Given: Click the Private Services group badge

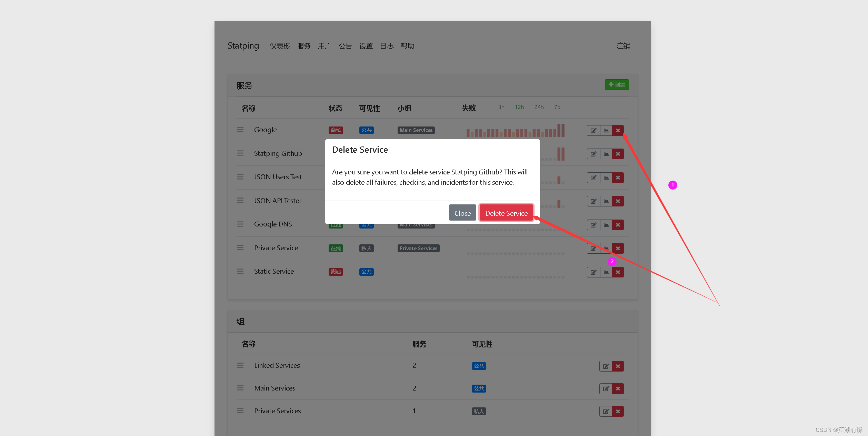Looking at the screenshot, I should [x=418, y=249].
